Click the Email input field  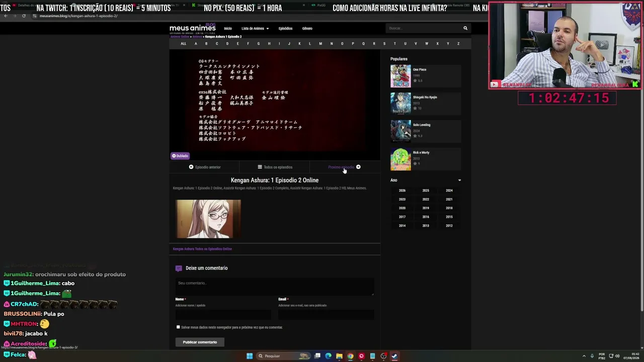(x=326, y=315)
